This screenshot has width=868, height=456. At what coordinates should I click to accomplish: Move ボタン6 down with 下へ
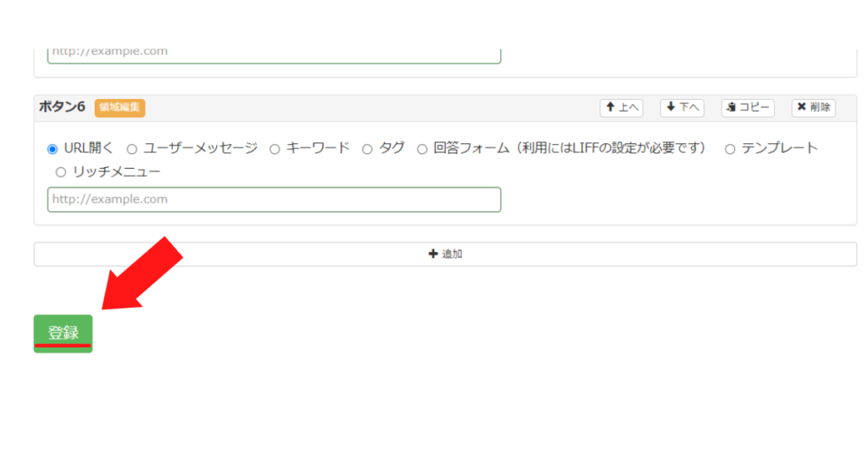(682, 108)
